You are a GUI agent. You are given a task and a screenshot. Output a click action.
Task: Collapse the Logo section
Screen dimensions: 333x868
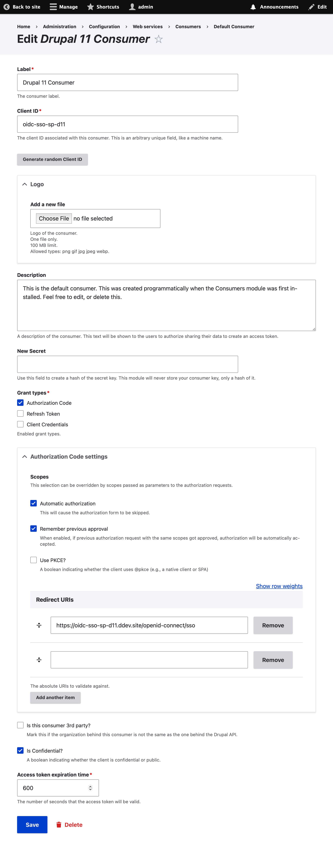pyautogui.click(x=25, y=184)
